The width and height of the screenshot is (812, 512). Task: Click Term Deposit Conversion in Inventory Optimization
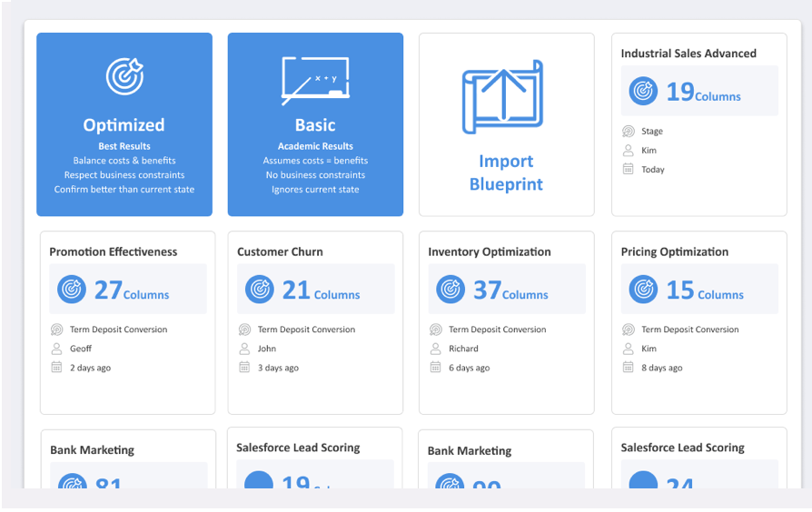(x=497, y=330)
